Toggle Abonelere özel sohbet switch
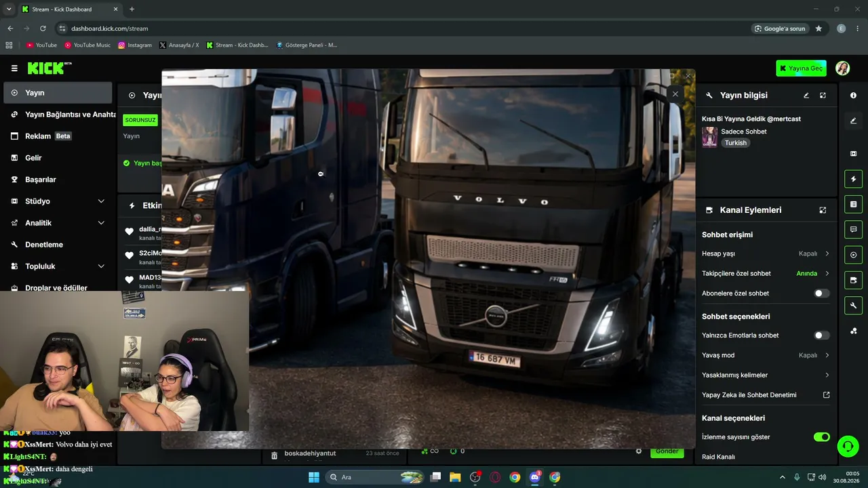The width and height of the screenshot is (868, 488). (x=821, y=293)
